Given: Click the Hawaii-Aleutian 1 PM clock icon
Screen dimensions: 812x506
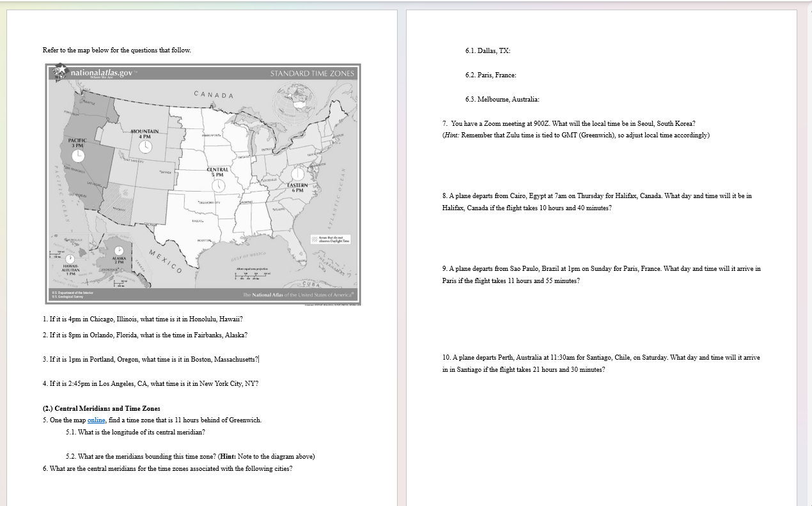Looking at the screenshot, I should pyautogui.click(x=70, y=258).
